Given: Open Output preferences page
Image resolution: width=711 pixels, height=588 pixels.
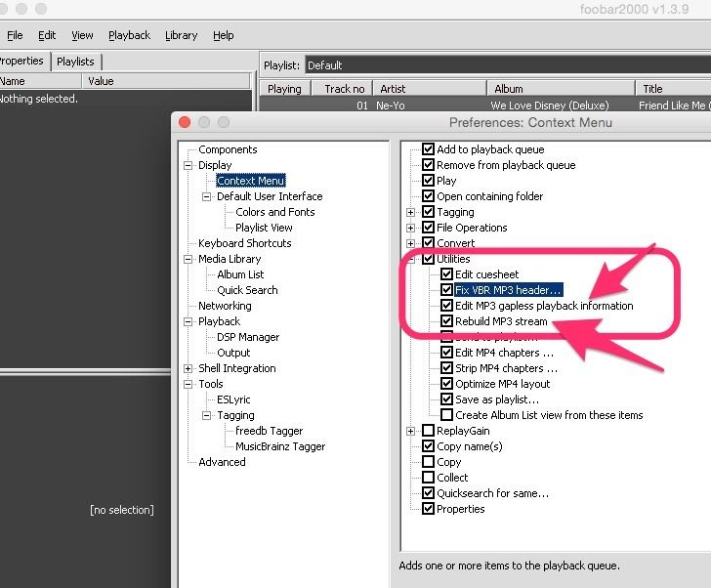Looking at the screenshot, I should point(233,353).
